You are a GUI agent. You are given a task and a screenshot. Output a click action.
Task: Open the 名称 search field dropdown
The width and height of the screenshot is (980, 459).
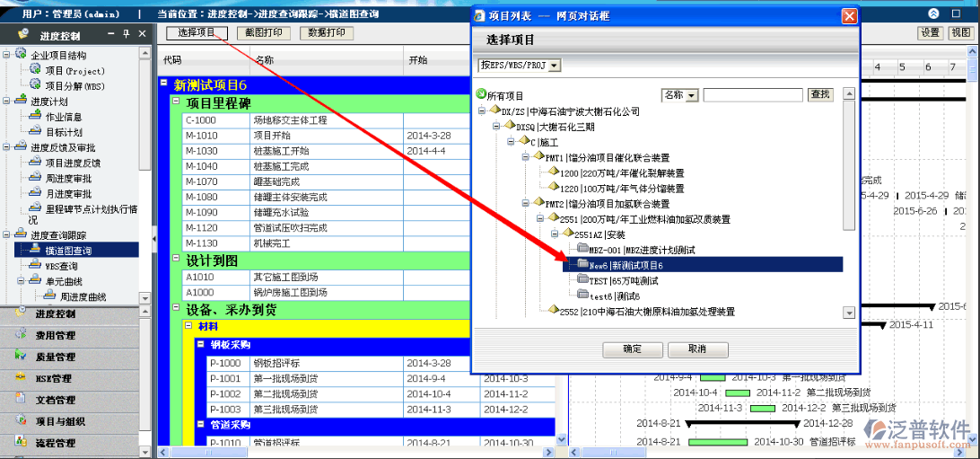pos(692,95)
